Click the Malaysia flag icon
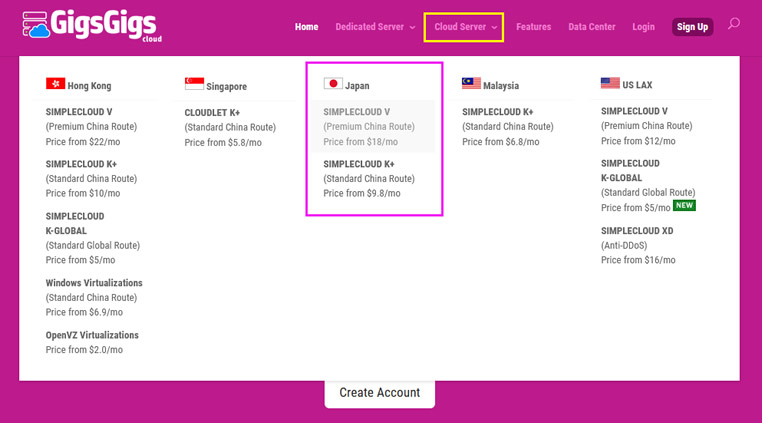The width and height of the screenshot is (762, 423). click(x=471, y=83)
